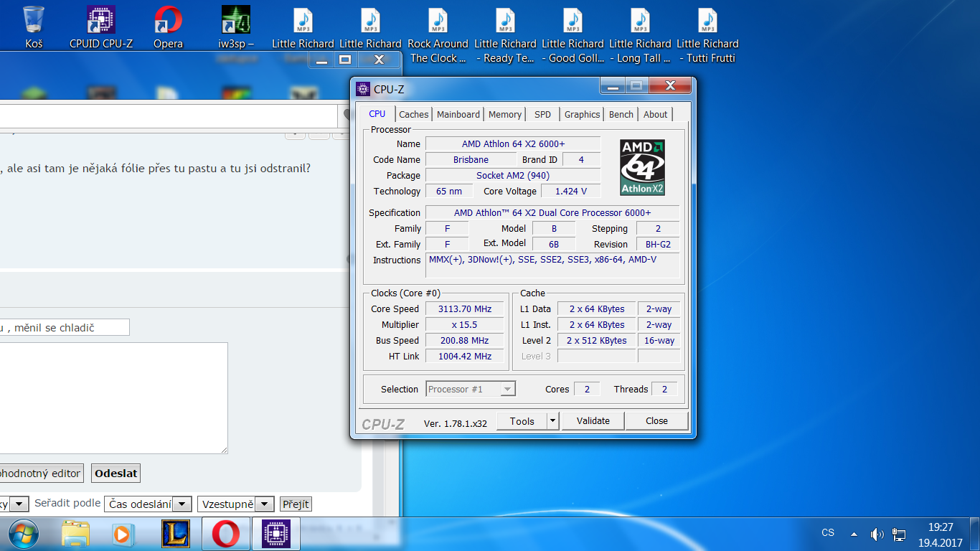Select Little Richard Long Tall MP3 file
Screen dimensions: 980x551
(641, 34)
